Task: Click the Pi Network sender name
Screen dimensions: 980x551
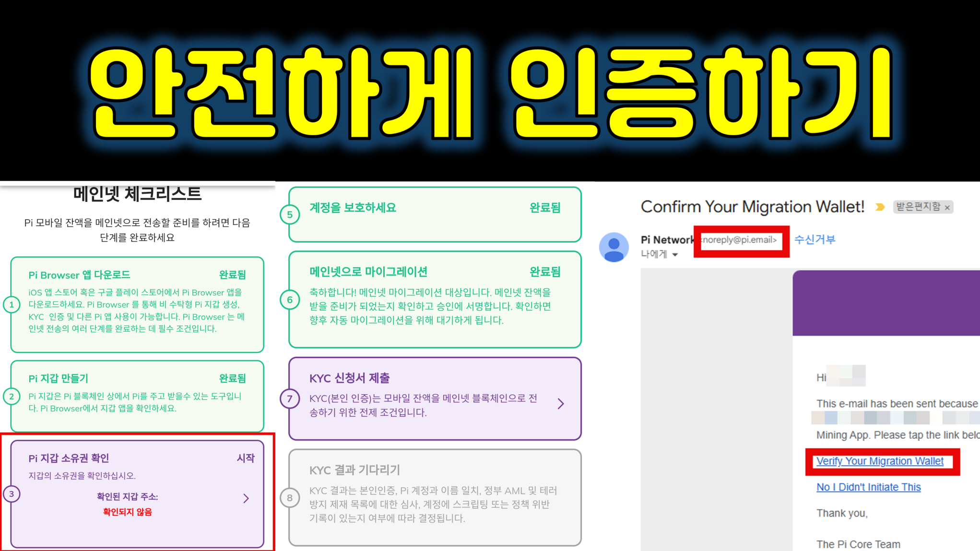Action: click(x=667, y=240)
